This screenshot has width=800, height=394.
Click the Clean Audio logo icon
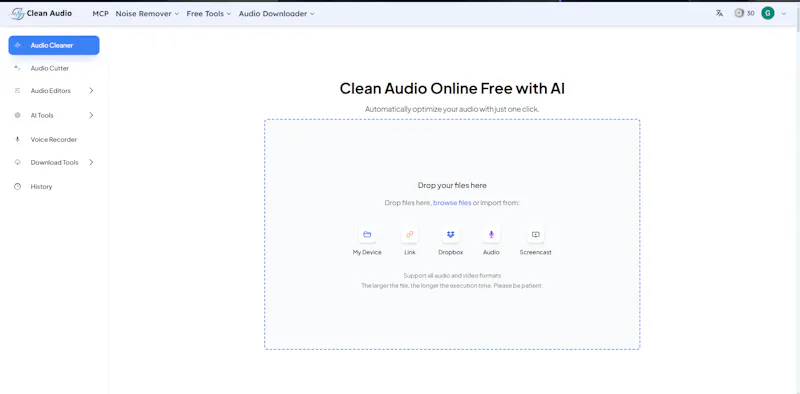click(17, 14)
